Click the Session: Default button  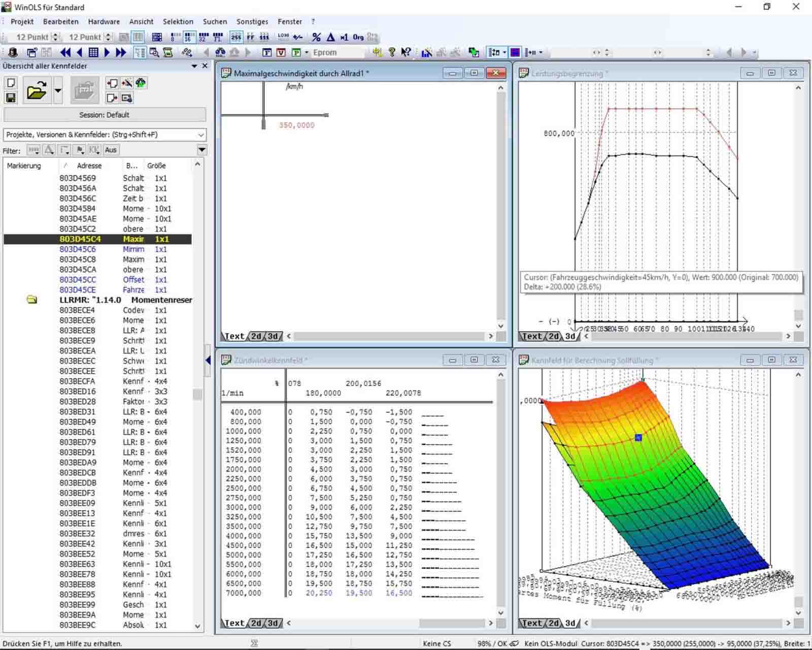click(105, 115)
